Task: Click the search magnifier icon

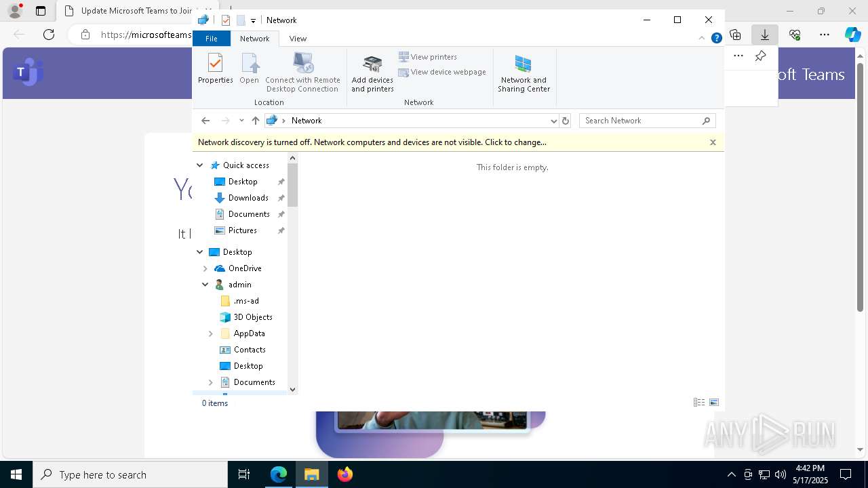Action: (707, 121)
